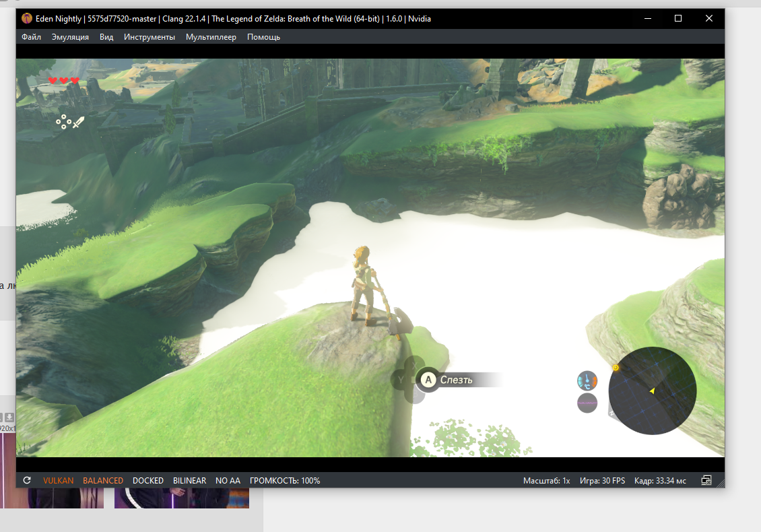Open the Вид menu
761x532 pixels.
(x=106, y=37)
